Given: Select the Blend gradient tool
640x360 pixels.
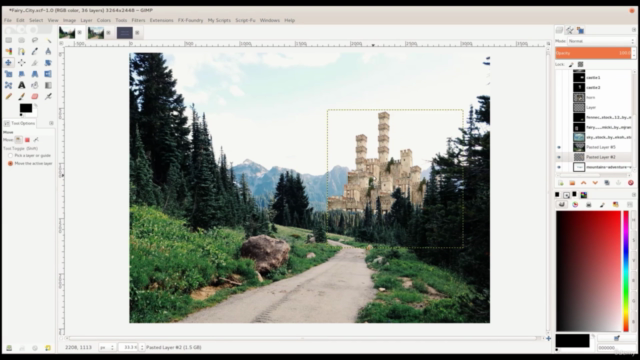Looking at the screenshot, I should pyautogui.click(x=48, y=85).
